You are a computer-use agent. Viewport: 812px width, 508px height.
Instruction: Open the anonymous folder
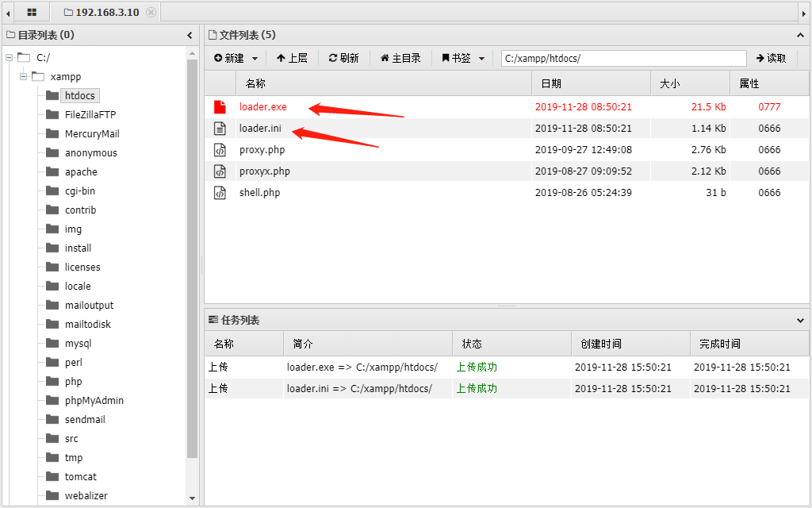click(x=90, y=153)
